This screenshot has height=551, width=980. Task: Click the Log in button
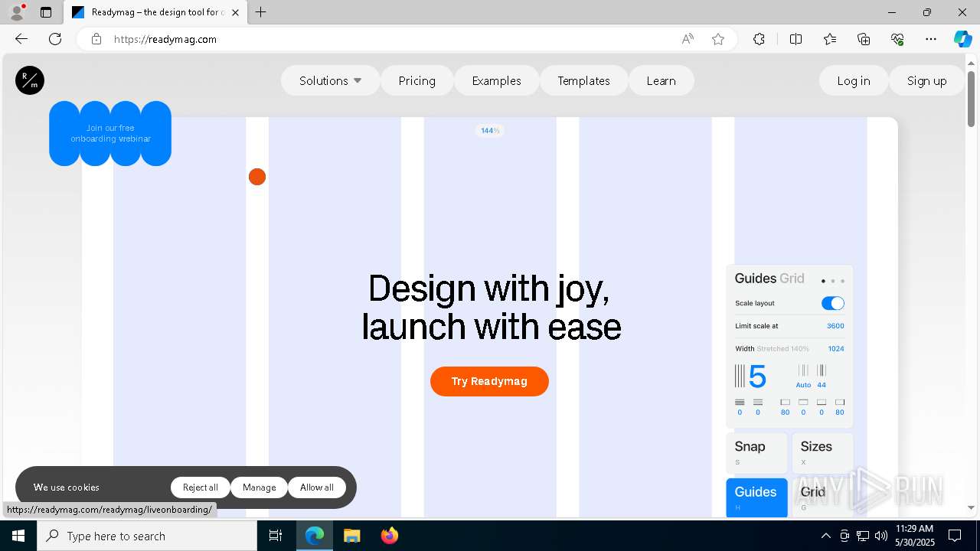click(x=854, y=80)
